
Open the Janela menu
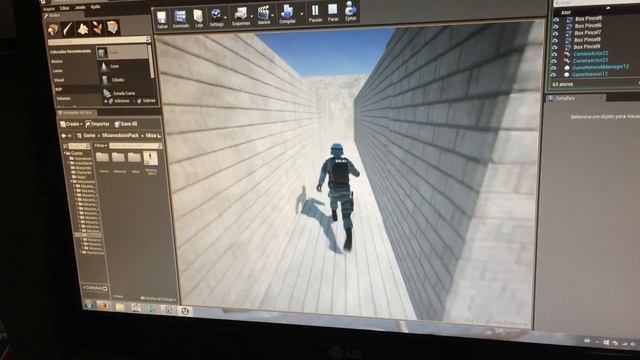[80, 7]
